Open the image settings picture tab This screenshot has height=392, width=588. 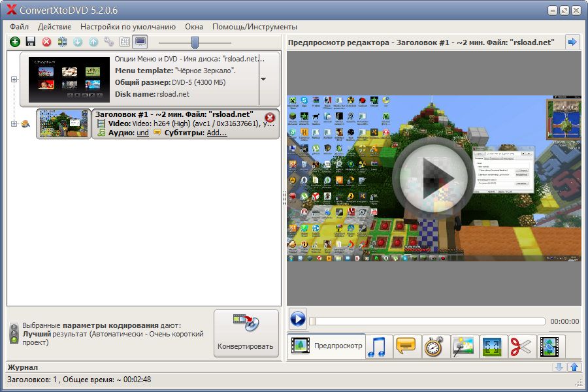coord(463,346)
